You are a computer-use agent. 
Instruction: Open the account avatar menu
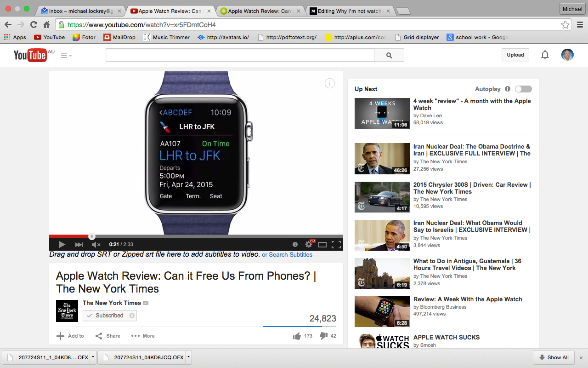coord(567,55)
